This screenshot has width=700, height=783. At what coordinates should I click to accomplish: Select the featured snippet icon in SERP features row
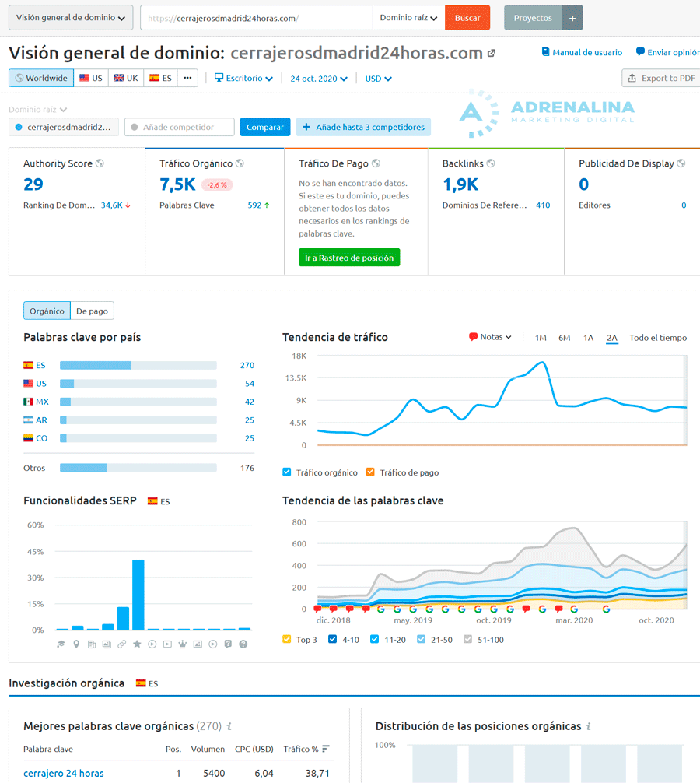point(61,644)
